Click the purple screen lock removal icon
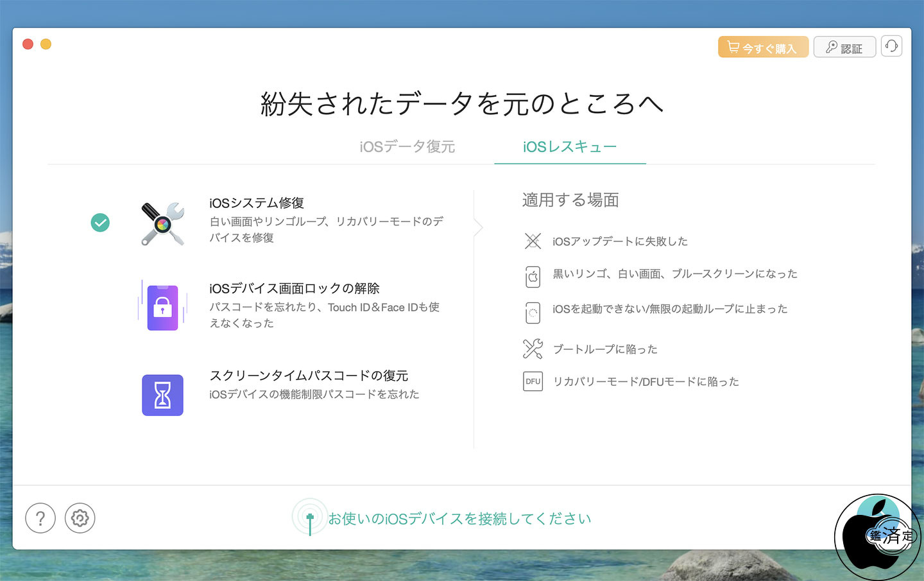The height and width of the screenshot is (581, 924). click(162, 308)
